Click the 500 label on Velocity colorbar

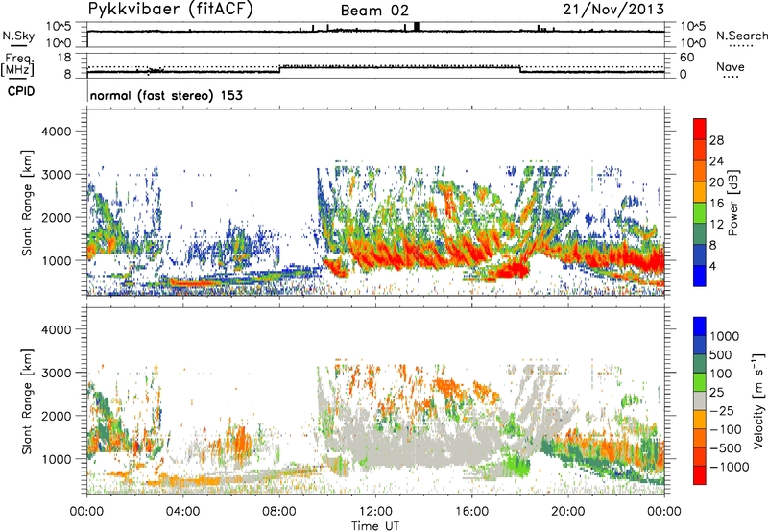click(721, 354)
